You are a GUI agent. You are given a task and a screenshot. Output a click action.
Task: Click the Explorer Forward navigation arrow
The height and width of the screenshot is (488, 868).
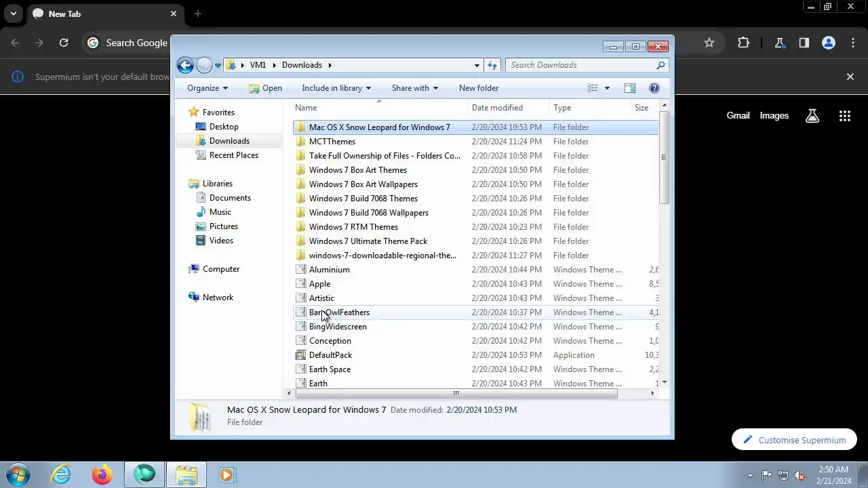204,65
